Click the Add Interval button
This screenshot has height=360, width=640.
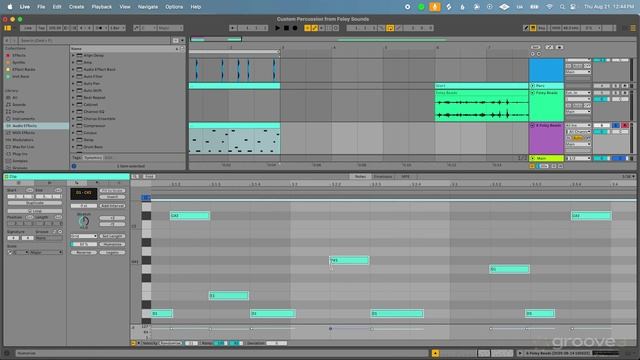click(x=112, y=206)
